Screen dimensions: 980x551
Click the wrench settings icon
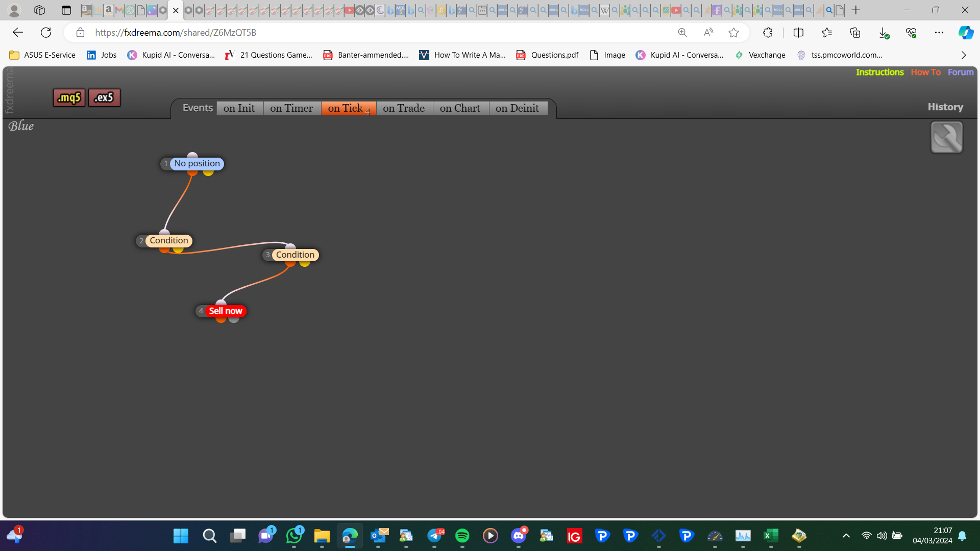[x=947, y=137]
